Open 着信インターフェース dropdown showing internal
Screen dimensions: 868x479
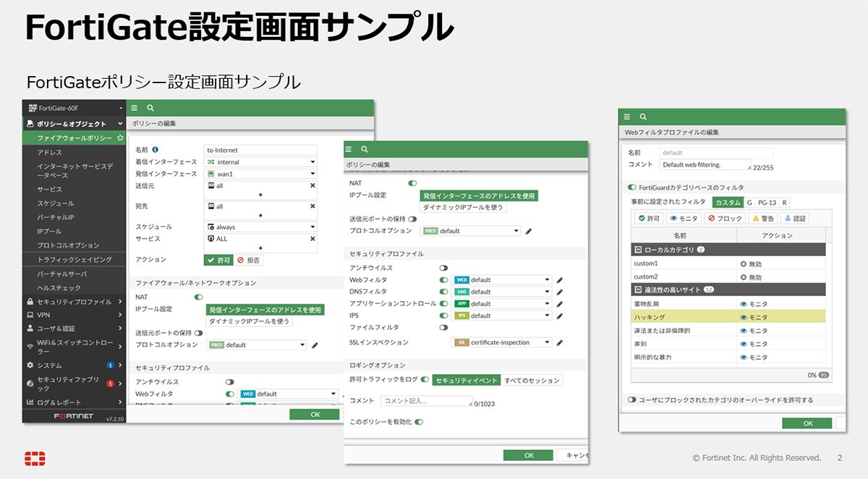click(x=262, y=162)
